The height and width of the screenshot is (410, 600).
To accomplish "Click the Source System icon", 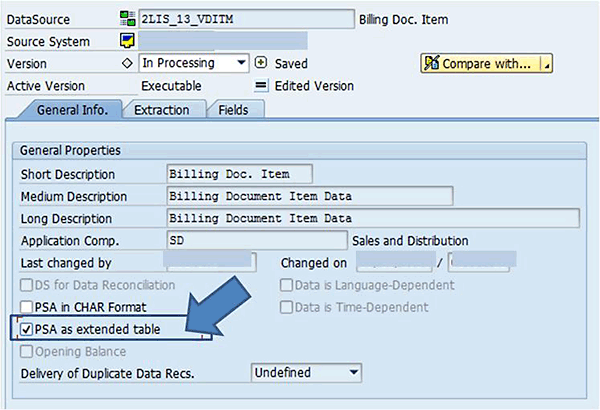I will coord(127,41).
